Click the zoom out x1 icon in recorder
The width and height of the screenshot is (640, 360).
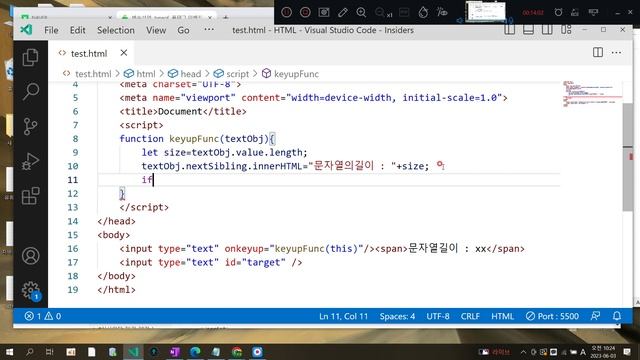pos(383,13)
